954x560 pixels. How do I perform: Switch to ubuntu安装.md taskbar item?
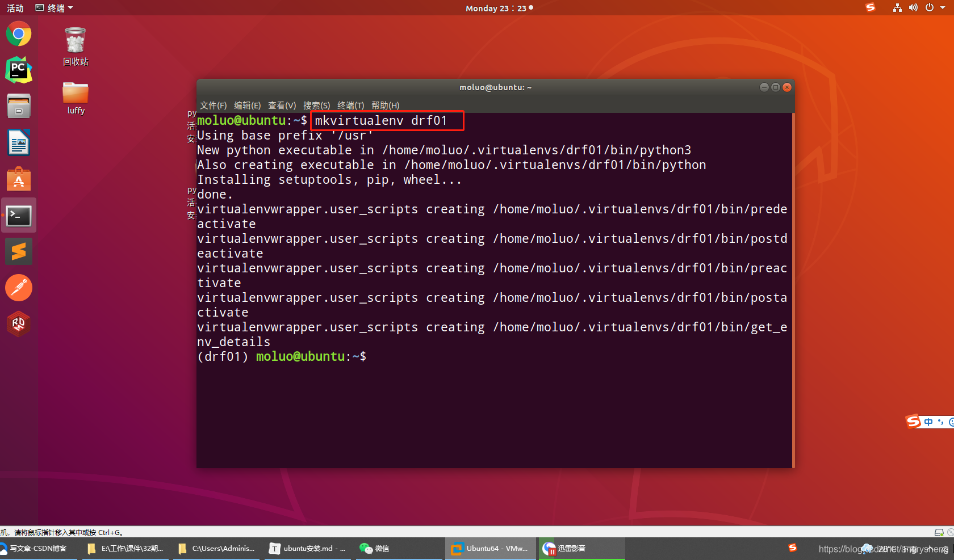point(307,549)
